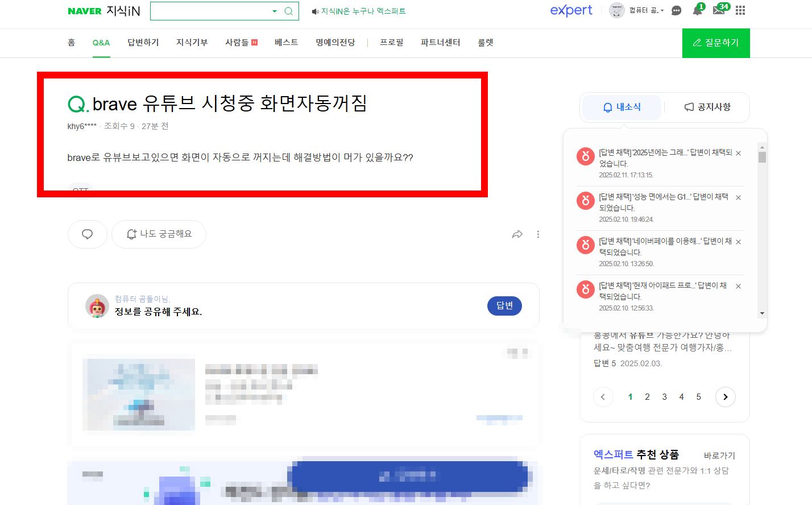Click the share arrow icon
This screenshot has height=505, width=812.
(517, 234)
